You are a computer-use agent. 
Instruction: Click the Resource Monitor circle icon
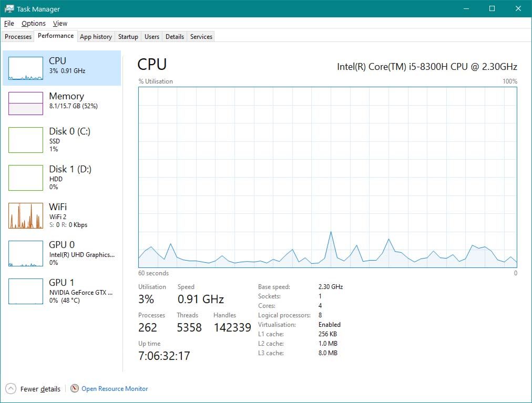[73, 389]
